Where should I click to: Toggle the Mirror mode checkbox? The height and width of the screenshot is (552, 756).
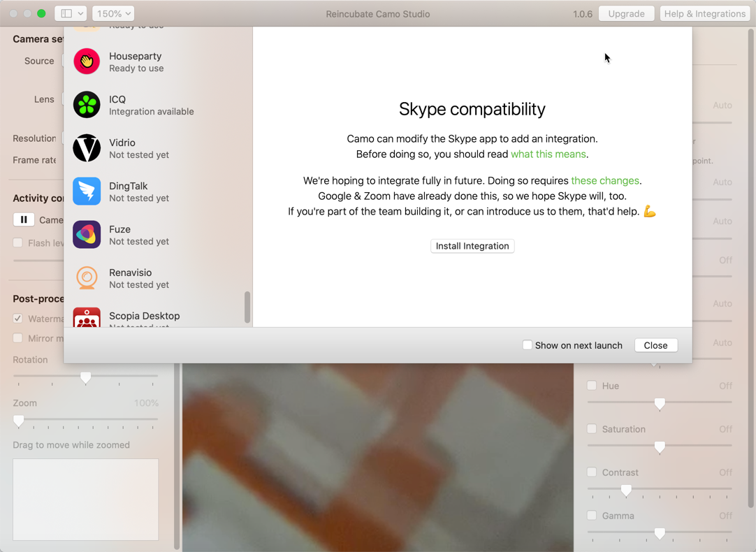pyautogui.click(x=18, y=338)
